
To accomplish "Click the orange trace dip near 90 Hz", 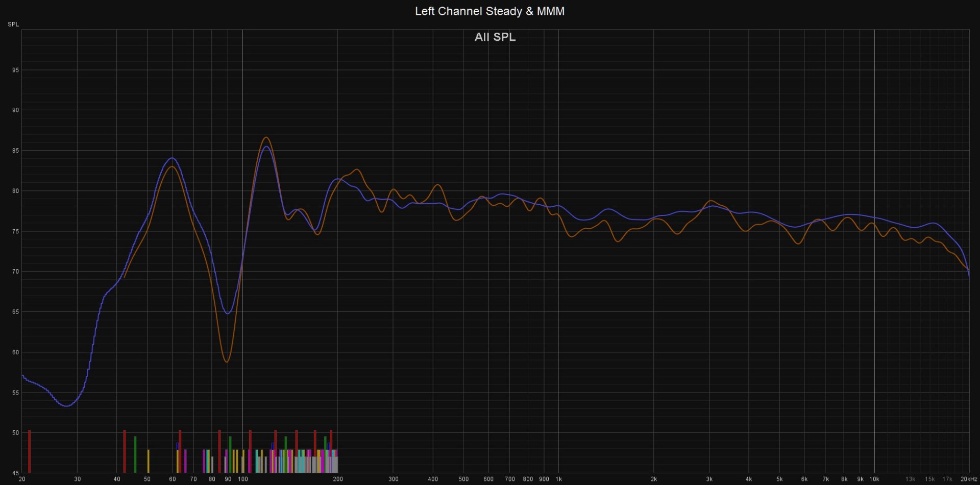I will coord(227,361).
